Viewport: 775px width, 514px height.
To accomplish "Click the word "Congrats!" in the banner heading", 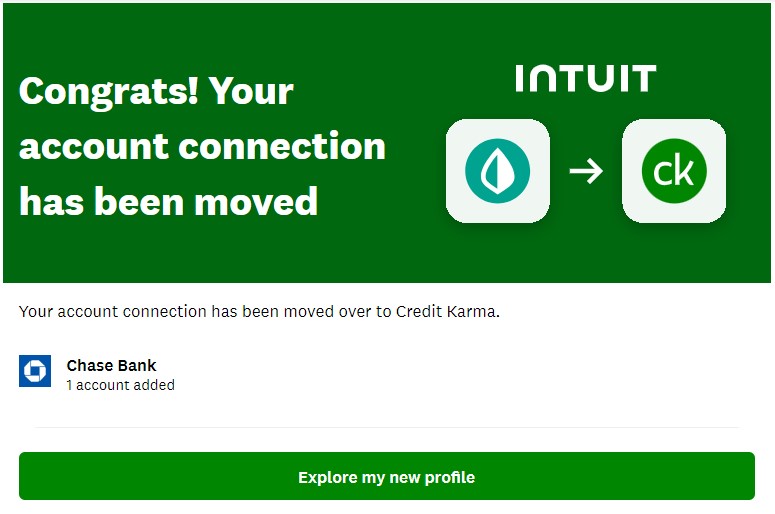I will pos(107,92).
